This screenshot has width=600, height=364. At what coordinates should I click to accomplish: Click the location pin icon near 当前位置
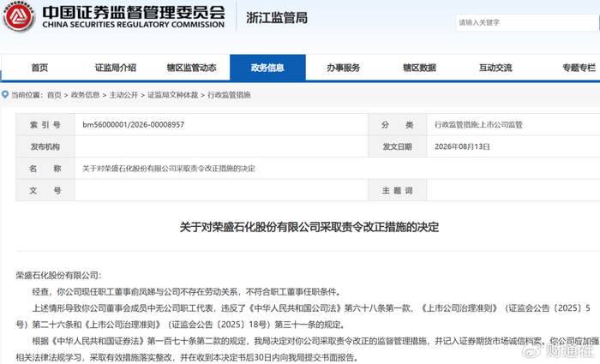pyautogui.click(x=5, y=94)
